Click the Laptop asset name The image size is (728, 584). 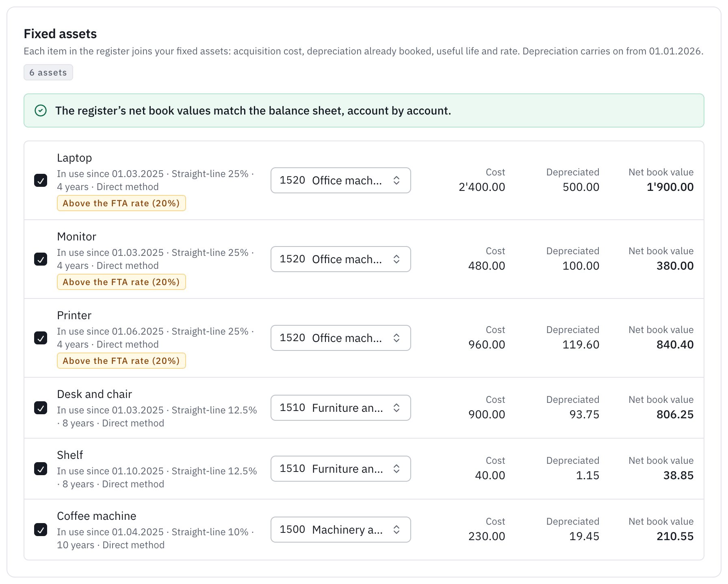[x=74, y=158]
